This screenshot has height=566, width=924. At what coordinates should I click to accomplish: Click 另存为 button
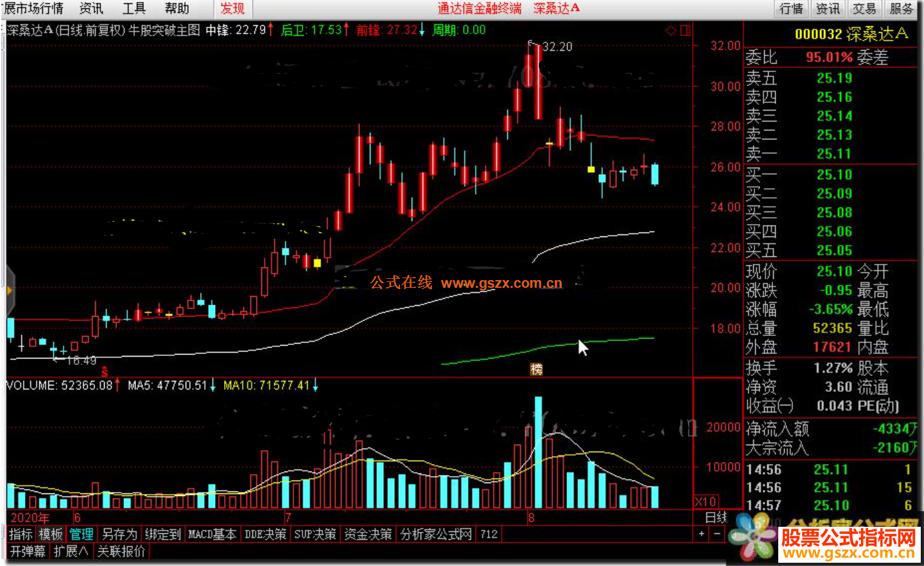click(119, 534)
